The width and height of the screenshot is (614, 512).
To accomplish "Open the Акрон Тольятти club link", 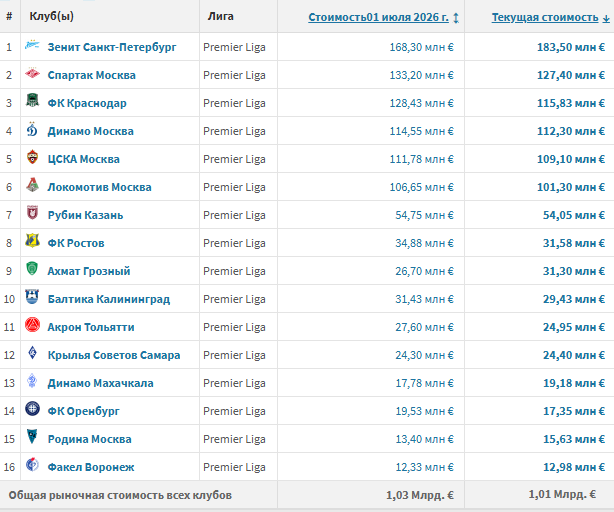I will click(x=91, y=327).
